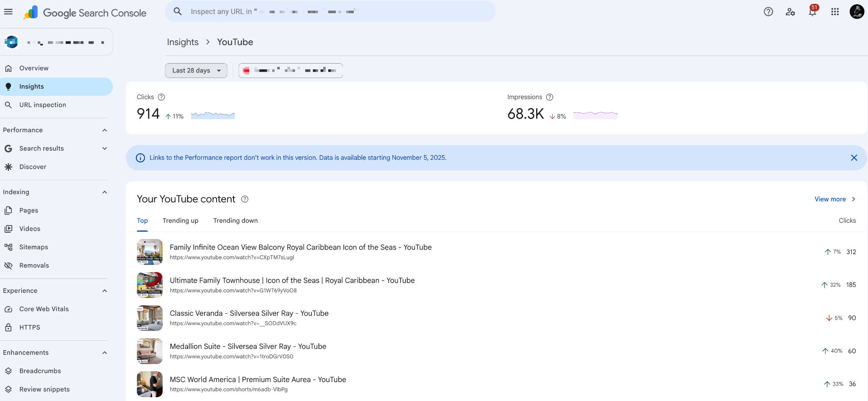Image resolution: width=868 pixels, height=401 pixels.
Task: Click the Clicks help question icon
Action: (161, 97)
